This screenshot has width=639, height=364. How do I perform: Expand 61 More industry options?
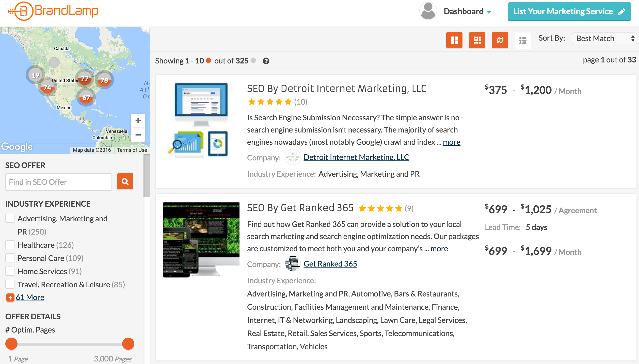click(30, 297)
